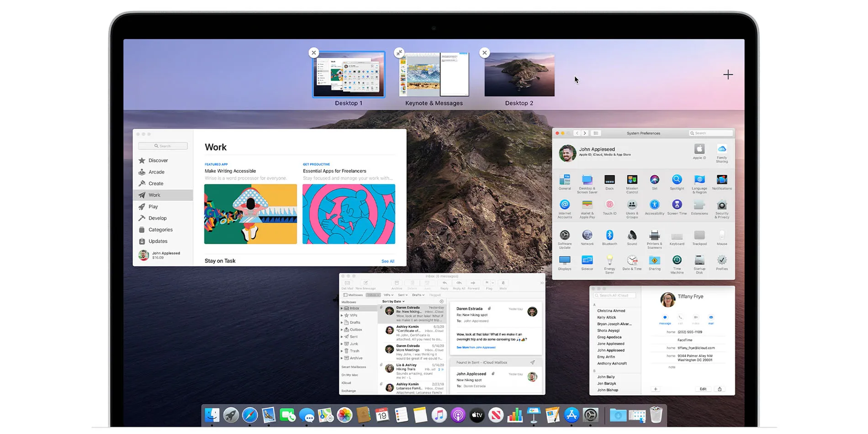Switch to Desktop 2 space thumbnail
868x434 pixels.
519,74
